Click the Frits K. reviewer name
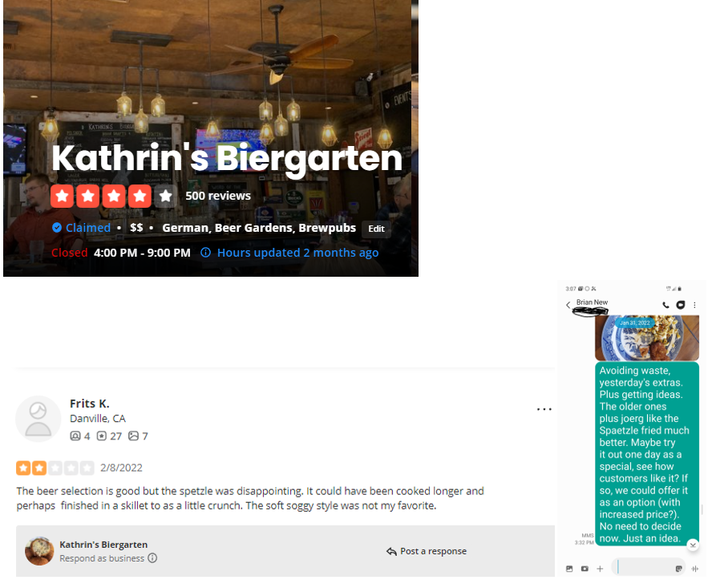 click(90, 403)
